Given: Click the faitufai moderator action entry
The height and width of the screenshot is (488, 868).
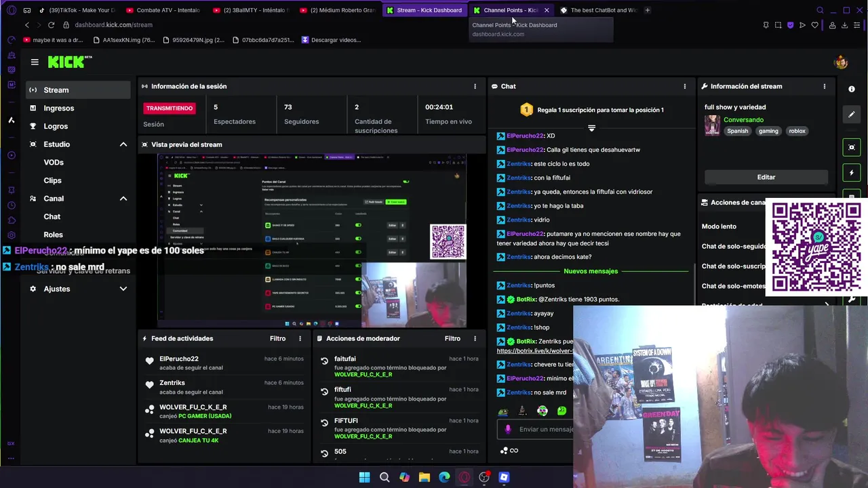Looking at the screenshot, I should tap(399, 367).
